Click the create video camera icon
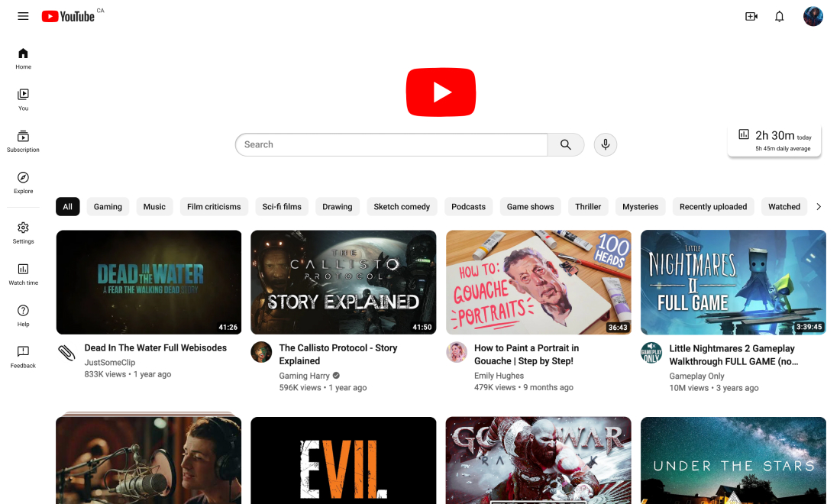Viewport: 840px width, 504px height. 751,17
